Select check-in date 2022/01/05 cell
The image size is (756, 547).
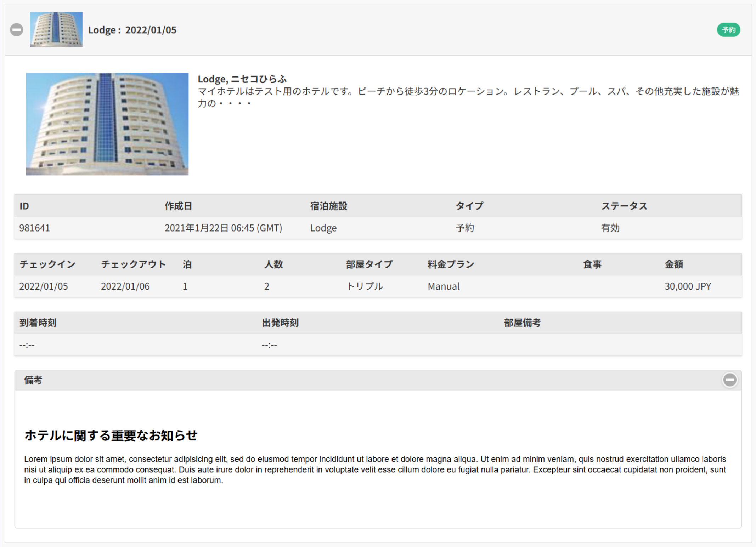tap(44, 286)
